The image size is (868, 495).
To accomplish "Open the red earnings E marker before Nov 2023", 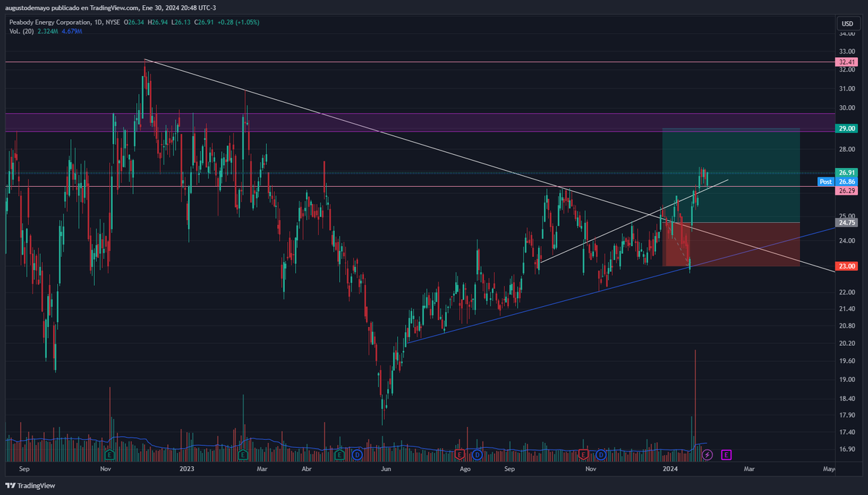I will point(583,454).
